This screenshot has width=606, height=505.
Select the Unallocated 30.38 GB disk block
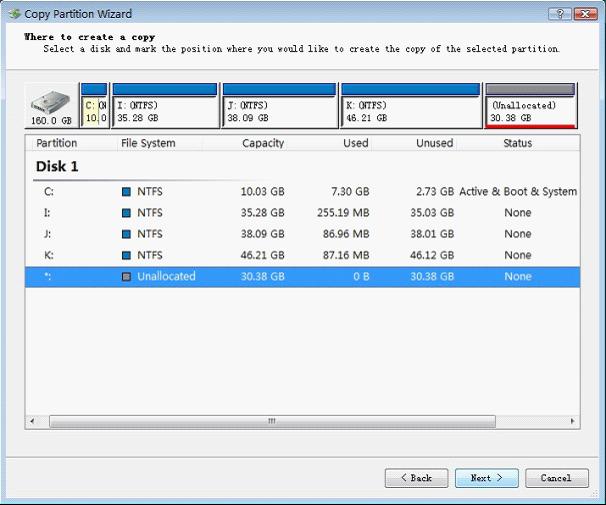pyautogui.click(x=530, y=111)
